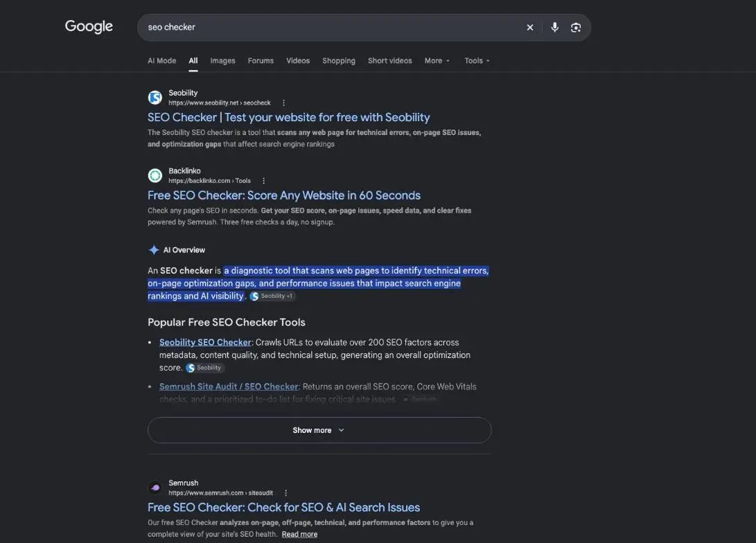This screenshot has width=756, height=543.
Task: Follow 'Semrush Site Audit / SEO Checker' link
Action: tap(229, 387)
